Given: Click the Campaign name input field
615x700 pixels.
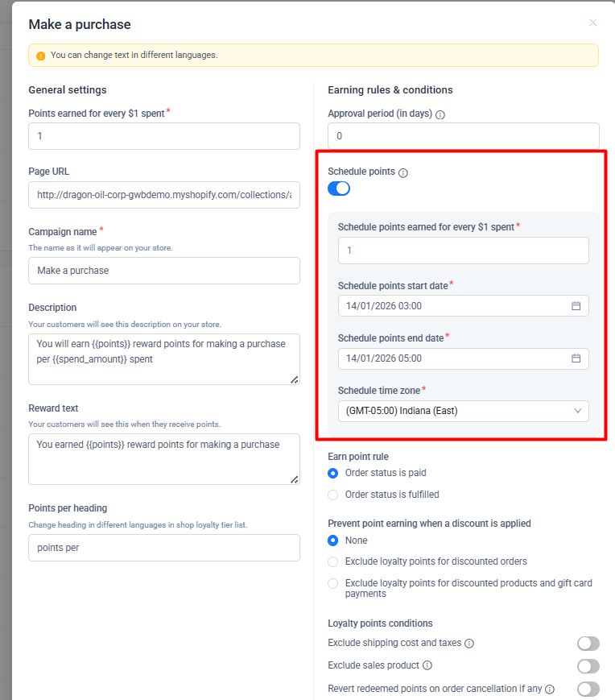Looking at the screenshot, I should [x=164, y=271].
